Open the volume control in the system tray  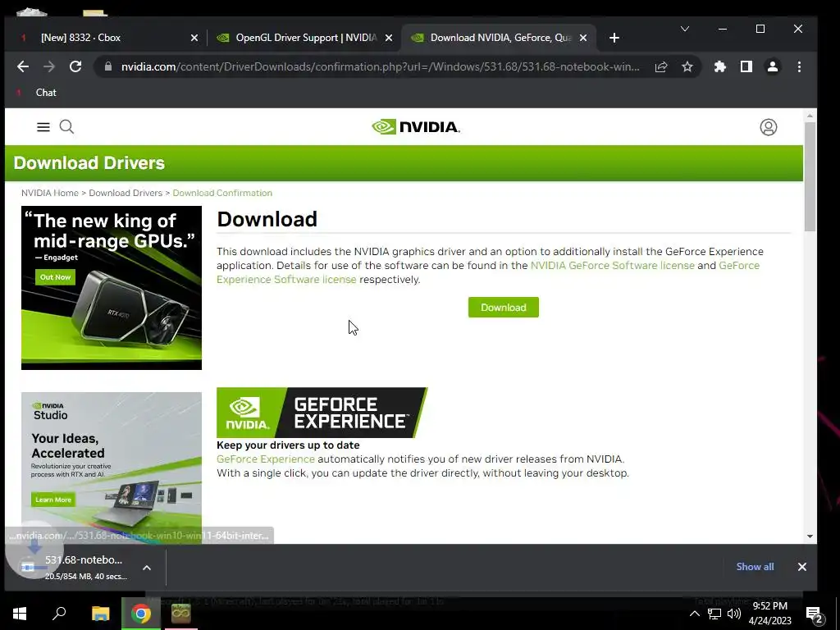click(x=734, y=614)
